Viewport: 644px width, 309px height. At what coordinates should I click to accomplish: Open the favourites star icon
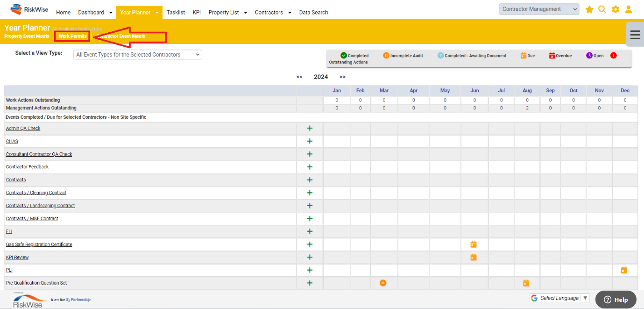589,9
